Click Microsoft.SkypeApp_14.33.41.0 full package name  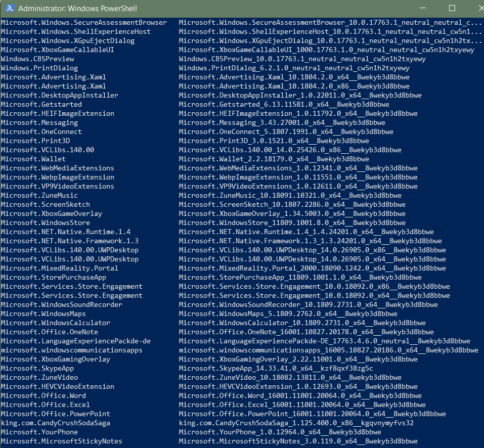[x=276, y=369]
